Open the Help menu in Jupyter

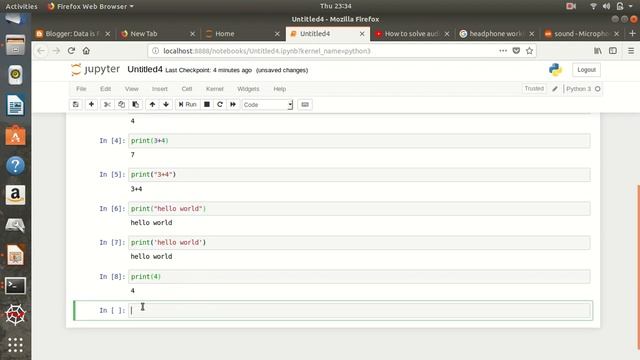point(280,89)
